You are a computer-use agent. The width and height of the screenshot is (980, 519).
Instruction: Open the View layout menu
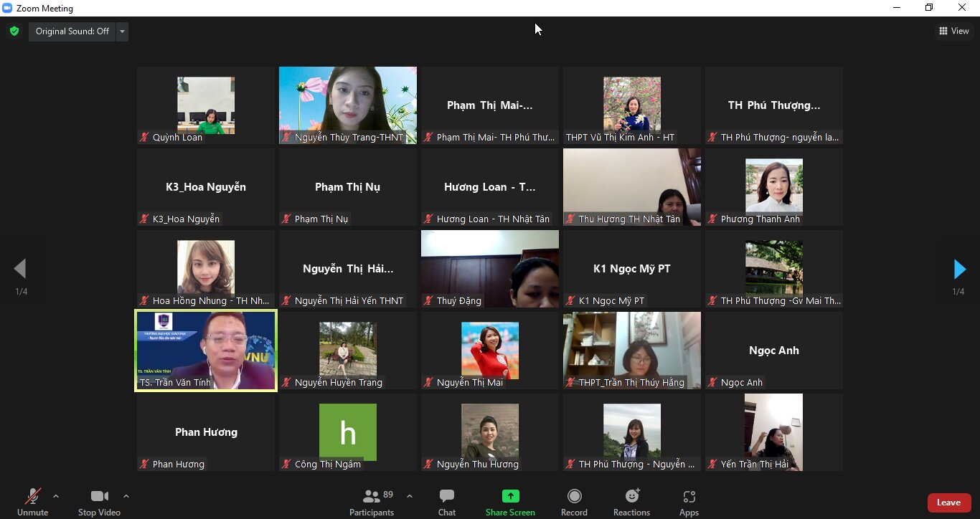tap(954, 31)
